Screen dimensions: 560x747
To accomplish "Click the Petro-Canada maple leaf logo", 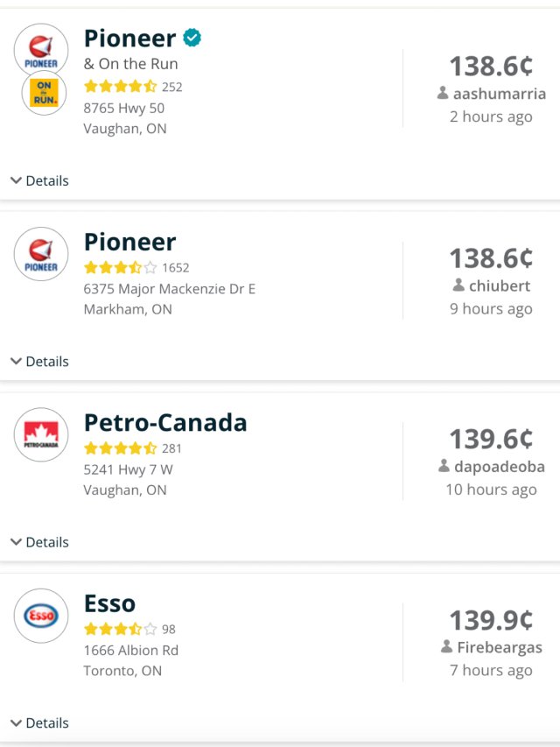I will pos(41,434).
